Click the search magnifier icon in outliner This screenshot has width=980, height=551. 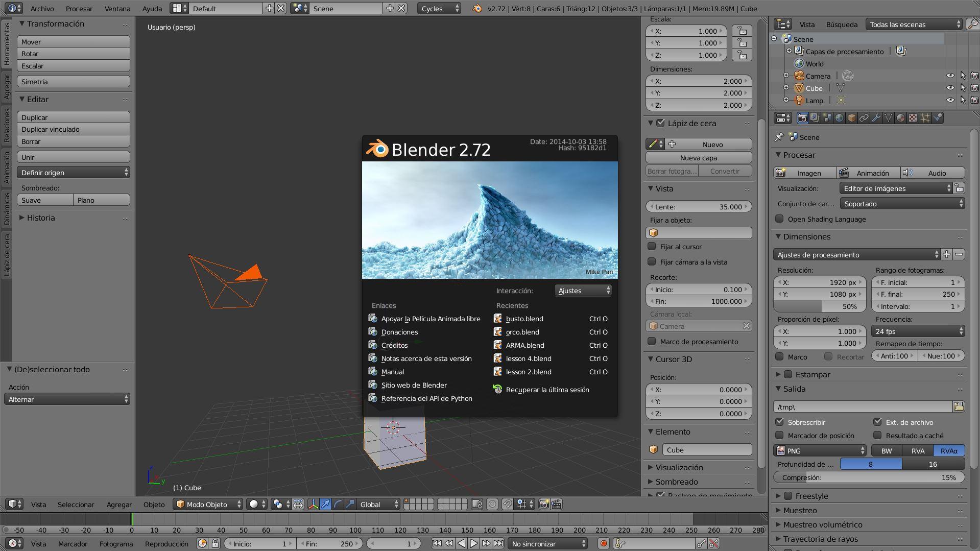pyautogui.click(x=973, y=24)
